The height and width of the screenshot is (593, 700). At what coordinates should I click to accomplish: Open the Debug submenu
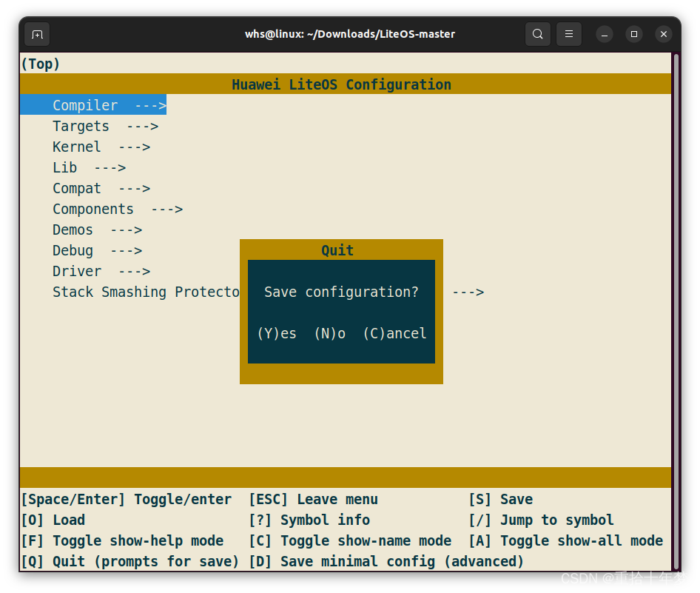pos(98,250)
